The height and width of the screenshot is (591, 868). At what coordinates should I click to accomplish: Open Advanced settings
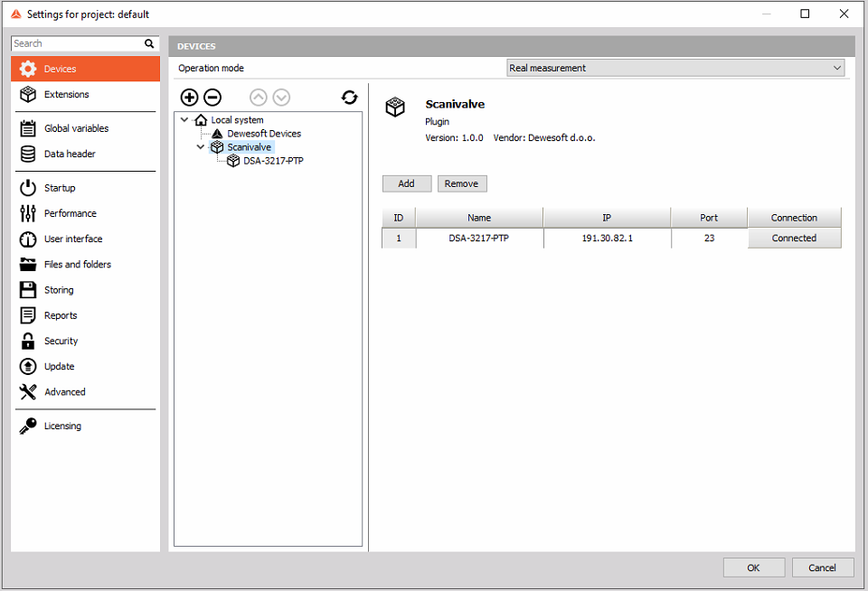click(x=85, y=392)
